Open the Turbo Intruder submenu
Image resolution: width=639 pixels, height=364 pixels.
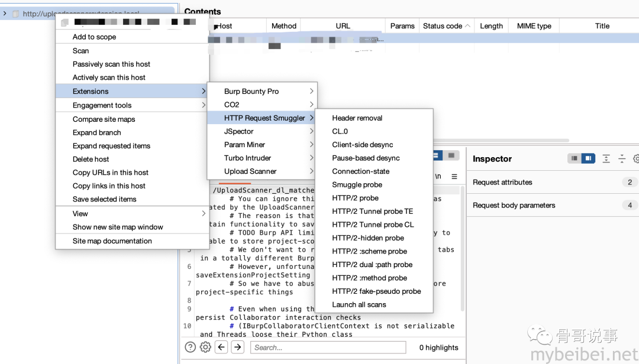[262, 158]
